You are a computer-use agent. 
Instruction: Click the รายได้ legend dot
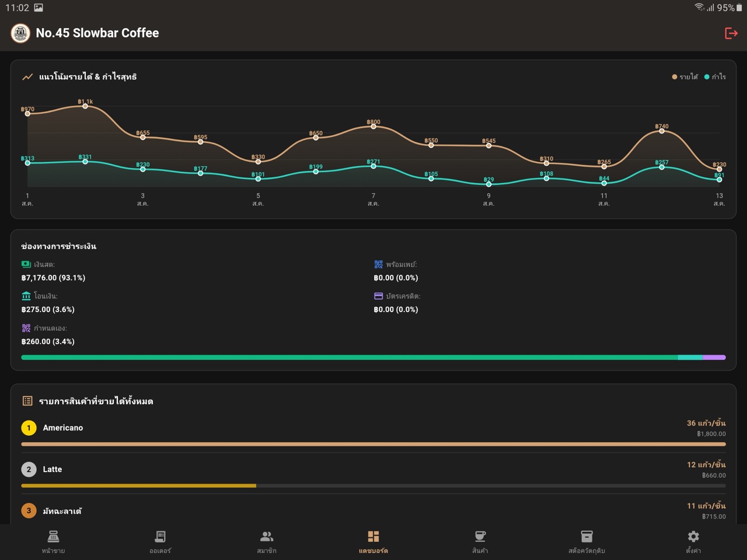click(x=675, y=76)
